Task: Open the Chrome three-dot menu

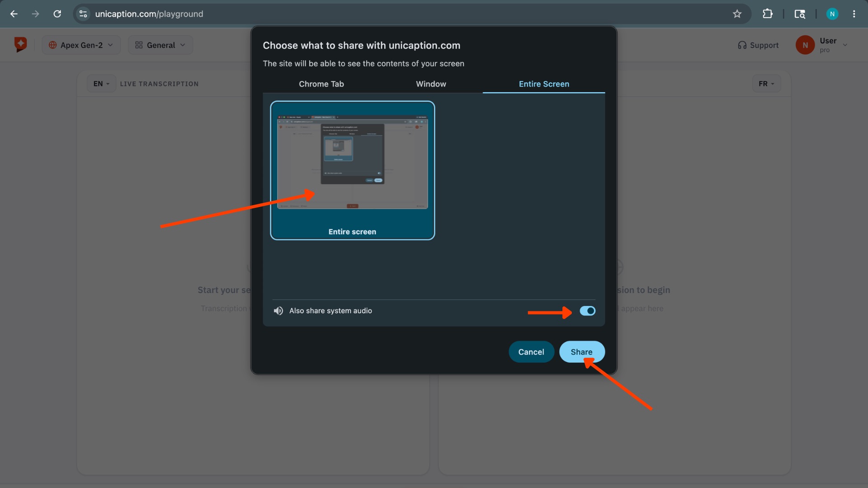Action: tap(854, 14)
